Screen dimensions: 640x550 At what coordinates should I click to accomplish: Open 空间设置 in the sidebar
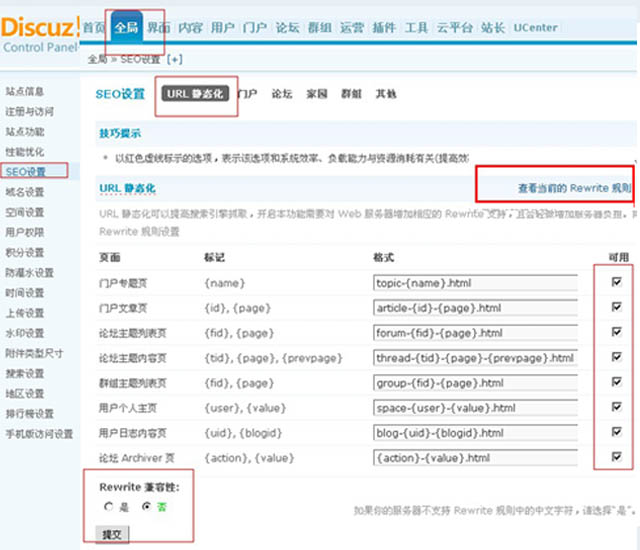click(24, 212)
